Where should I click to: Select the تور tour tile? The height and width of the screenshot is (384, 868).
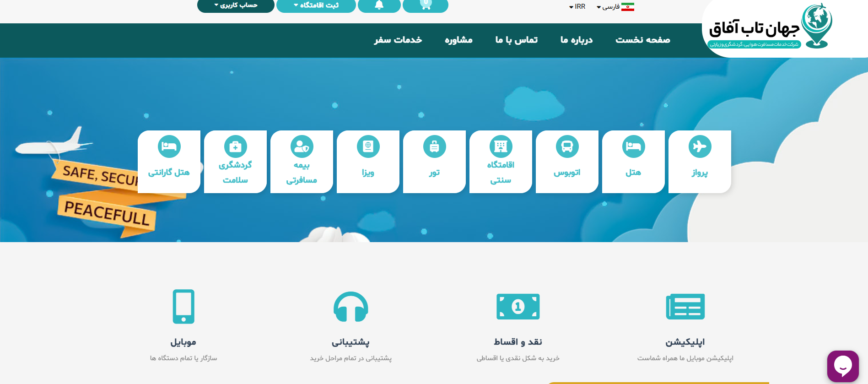click(x=434, y=162)
